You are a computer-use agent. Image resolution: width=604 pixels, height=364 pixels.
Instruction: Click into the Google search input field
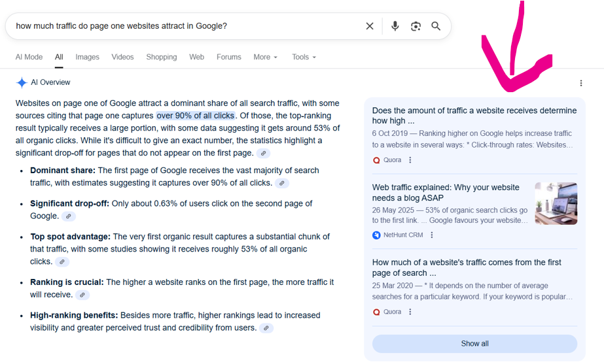[188, 26]
